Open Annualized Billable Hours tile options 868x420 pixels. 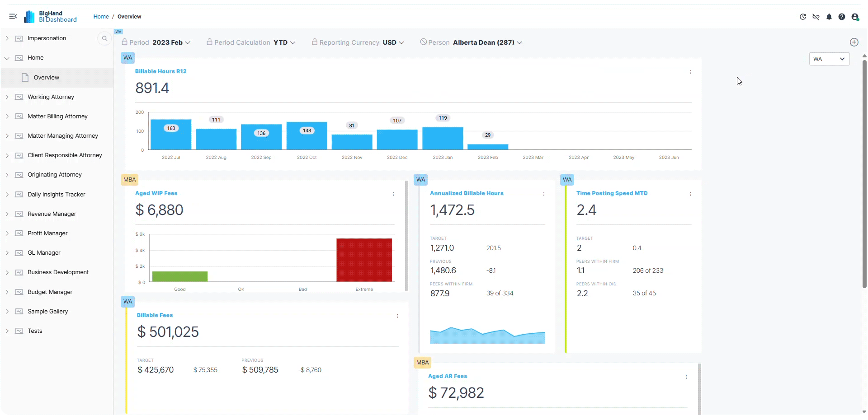click(544, 194)
